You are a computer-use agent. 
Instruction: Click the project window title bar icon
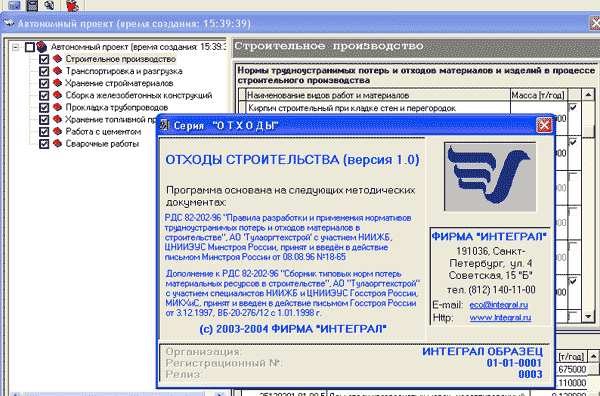pyautogui.click(x=9, y=23)
